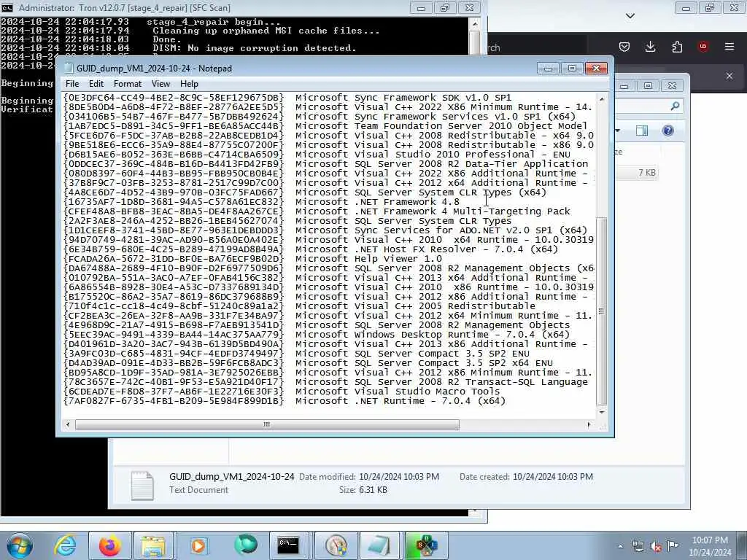Viewport: 747px width, 560px height.
Task: Click the 6.31 KB size value
Action: click(x=371, y=489)
